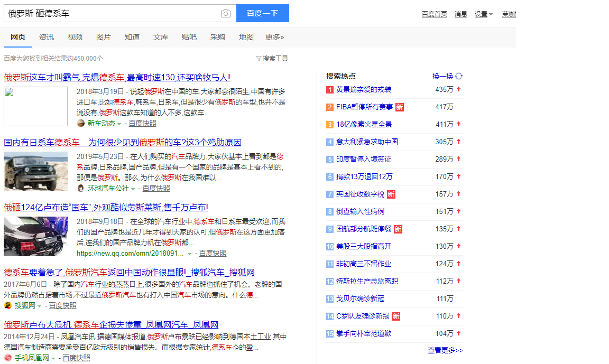Open the green jeep result thumbnail
The width and height of the screenshot is (609, 364).
click(x=36, y=172)
